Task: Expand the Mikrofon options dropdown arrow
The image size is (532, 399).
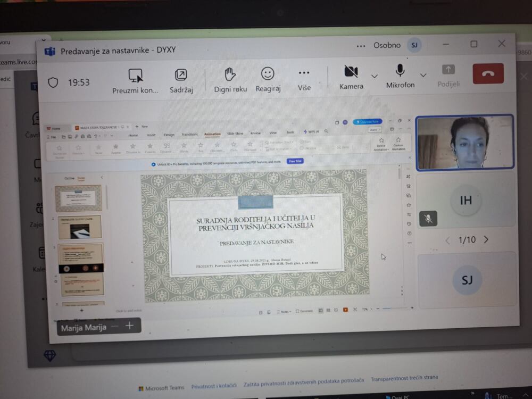Action: pyautogui.click(x=423, y=75)
